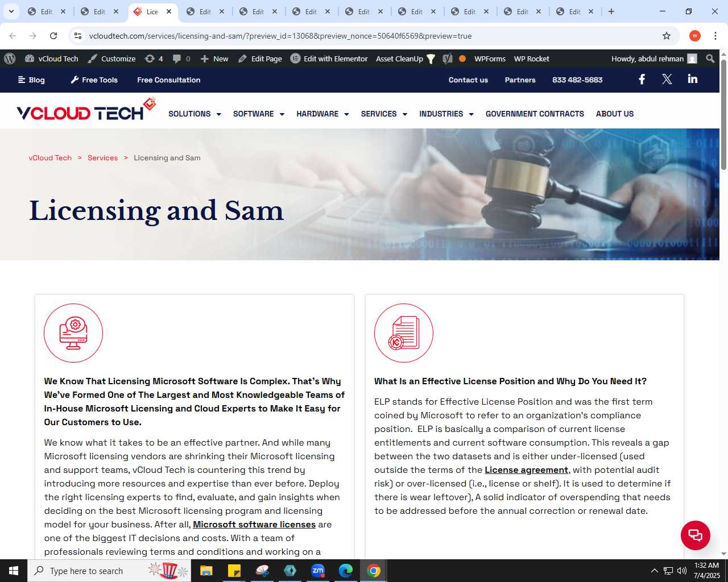The width and height of the screenshot is (728, 582).
Task: Click Edit Page in the admin bar
Action: [x=260, y=59]
